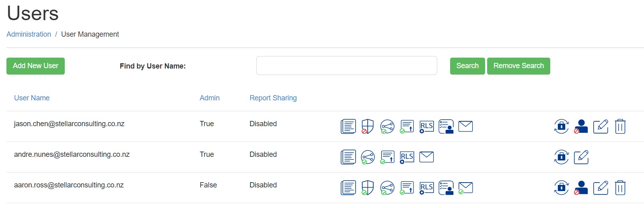Click the envelope icon for andre.nunes
Viewport: 644px width, 208px height.
coord(426,157)
